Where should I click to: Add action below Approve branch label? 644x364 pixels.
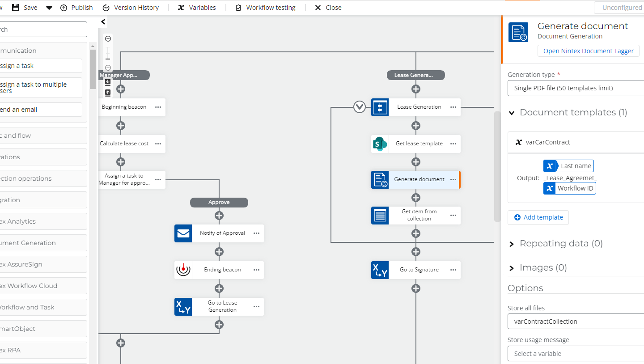(x=219, y=216)
